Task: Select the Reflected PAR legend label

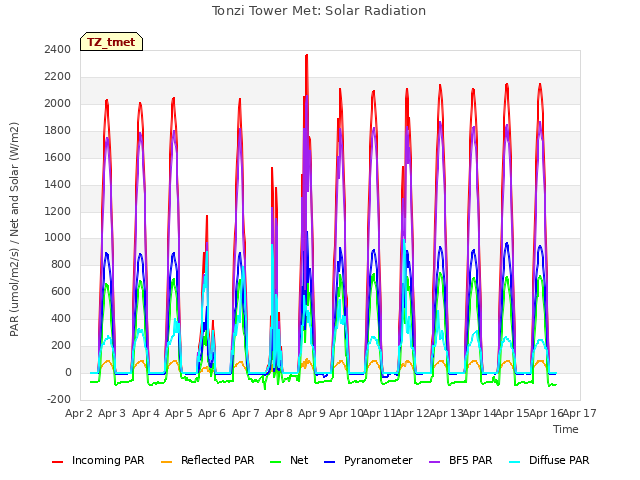Action: [218, 460]
